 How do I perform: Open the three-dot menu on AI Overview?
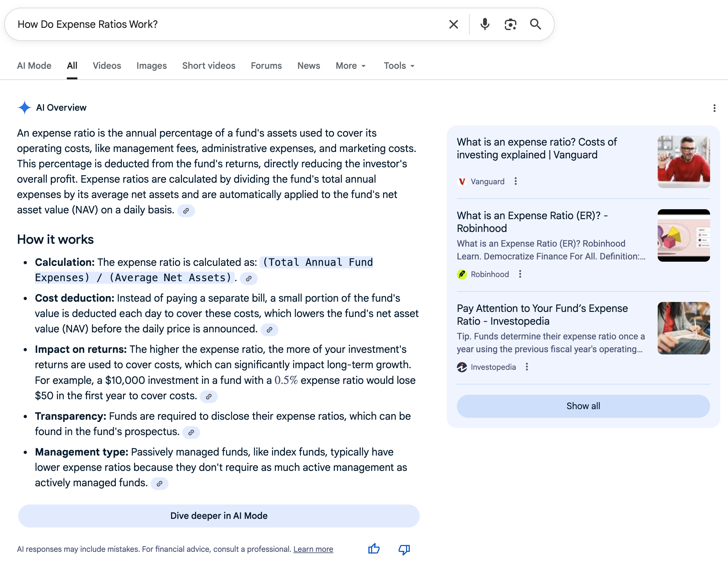tap(714, 107)
